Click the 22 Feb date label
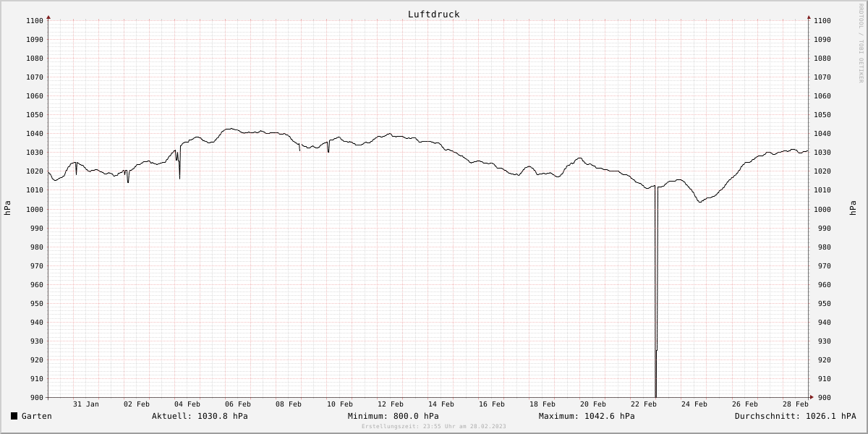This screenshot has width=868, height=434. click(x=644, y=404)
